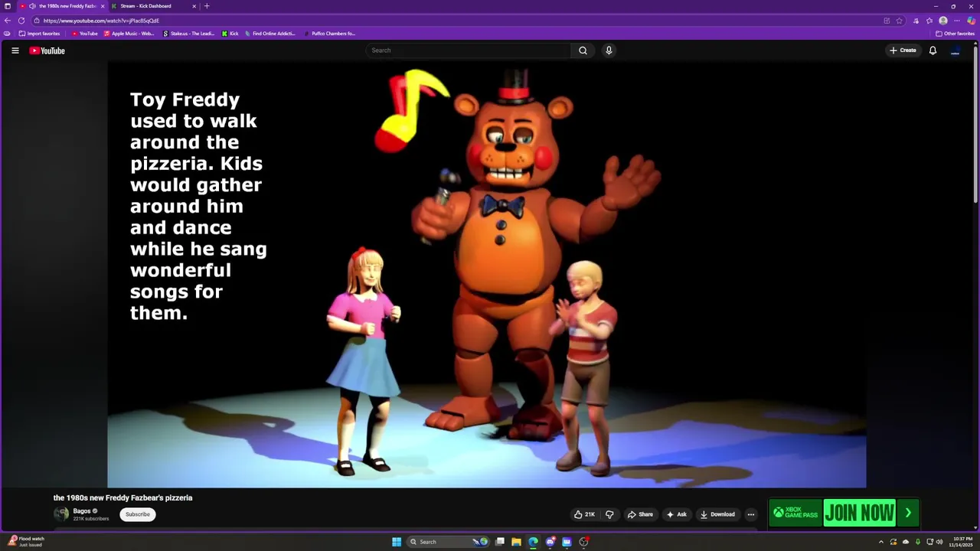Open the clock showing 10:37 PM

click(962, 542)
